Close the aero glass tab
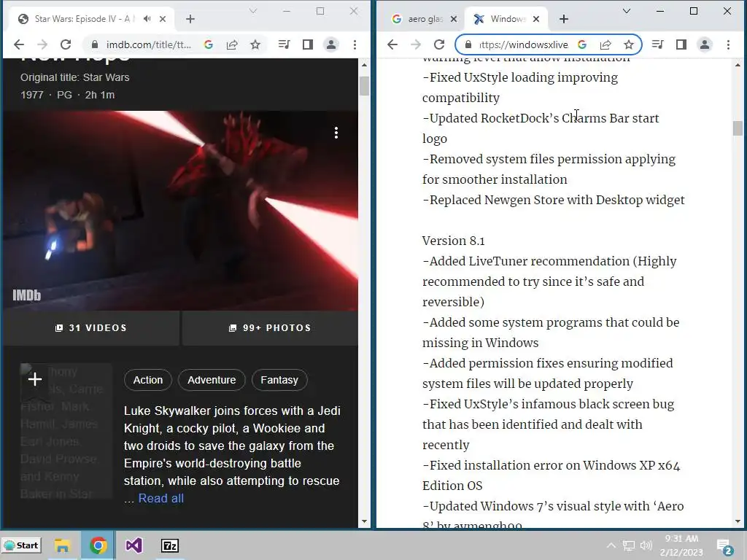Image resolution: width=747 pixels, height=560 pixels. (x=454, y=19)
